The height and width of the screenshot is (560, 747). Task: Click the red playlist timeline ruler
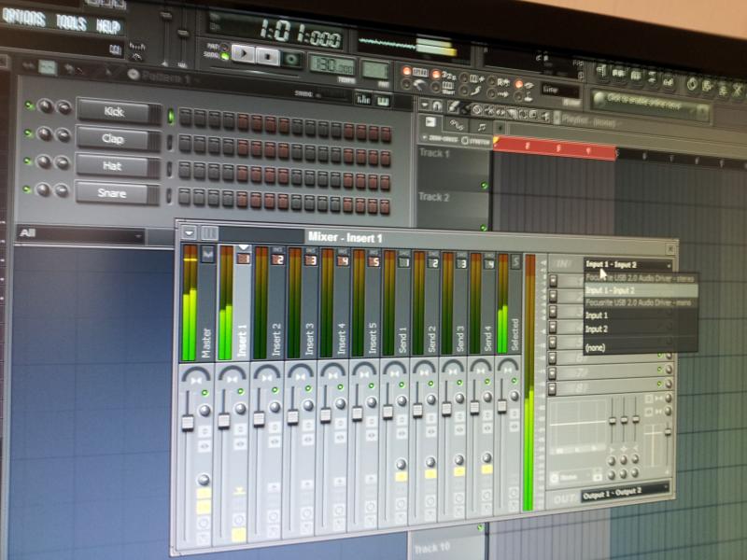[555, 147]
